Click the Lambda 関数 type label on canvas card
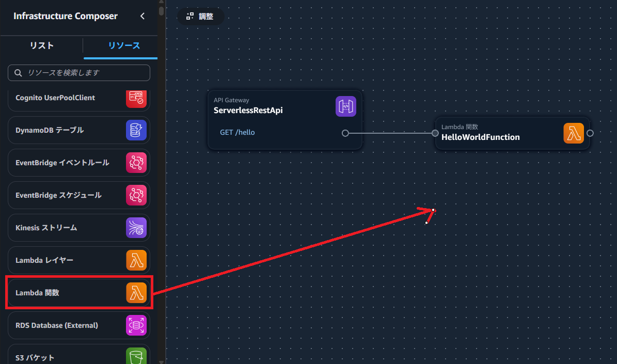 click(460, 127)
